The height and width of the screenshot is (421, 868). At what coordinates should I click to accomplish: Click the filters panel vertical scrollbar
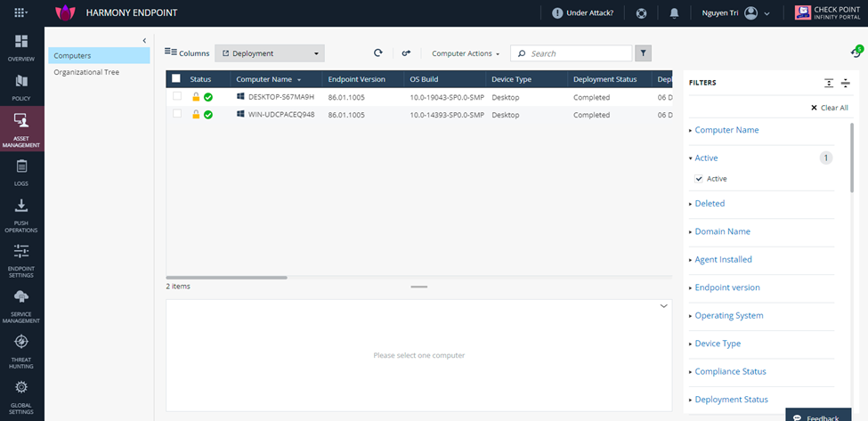pos(851,158)
